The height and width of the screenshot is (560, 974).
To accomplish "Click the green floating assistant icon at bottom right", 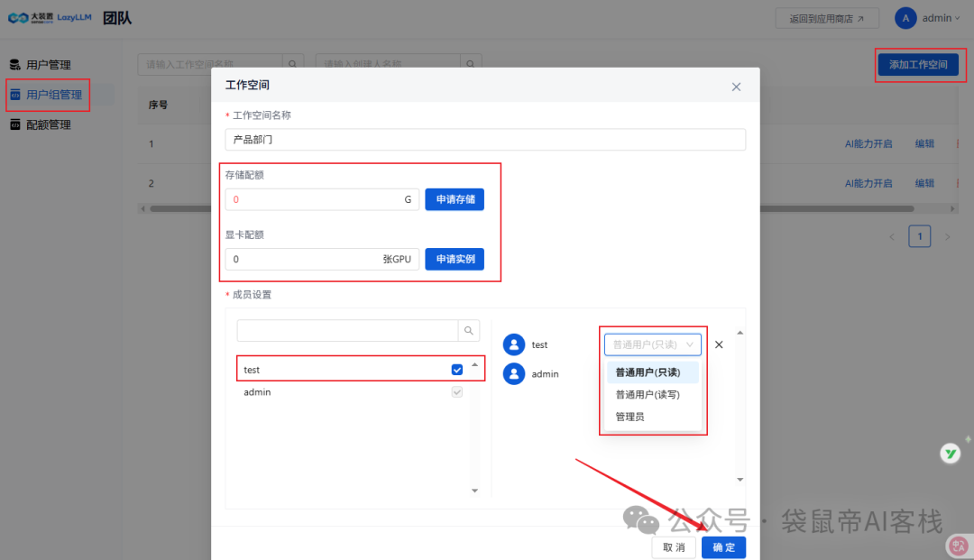I will [951, 453].
